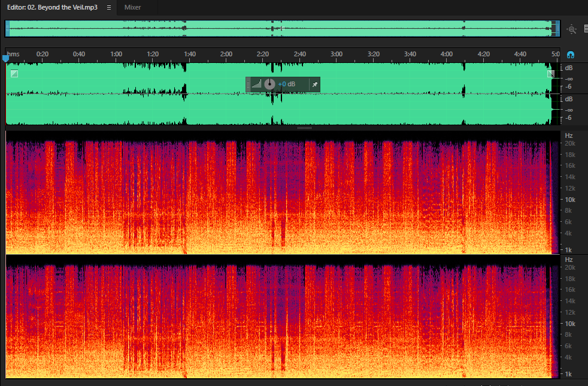The image size is (588, 386).
Task: Click the +0 dB gain value
Action: [286, 84]
